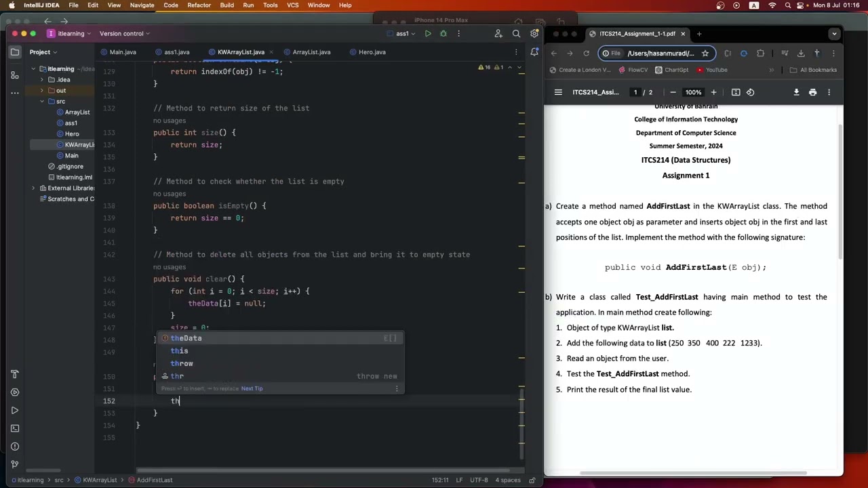
Task: Open the Refactor menu
Action: [199, 5]
